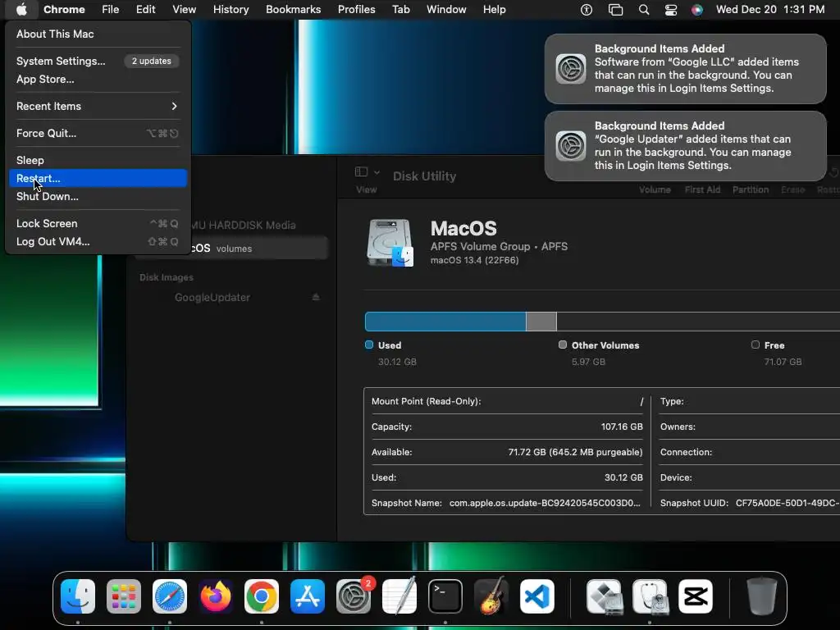
Task: Launch GarageBand from the Dock
Action: tap(491, 596)
